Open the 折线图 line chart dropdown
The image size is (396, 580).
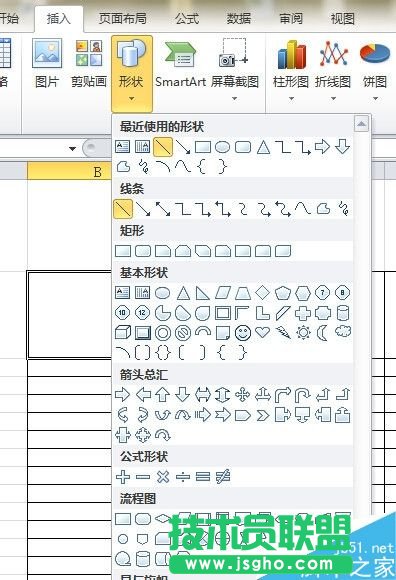(333, 70)
